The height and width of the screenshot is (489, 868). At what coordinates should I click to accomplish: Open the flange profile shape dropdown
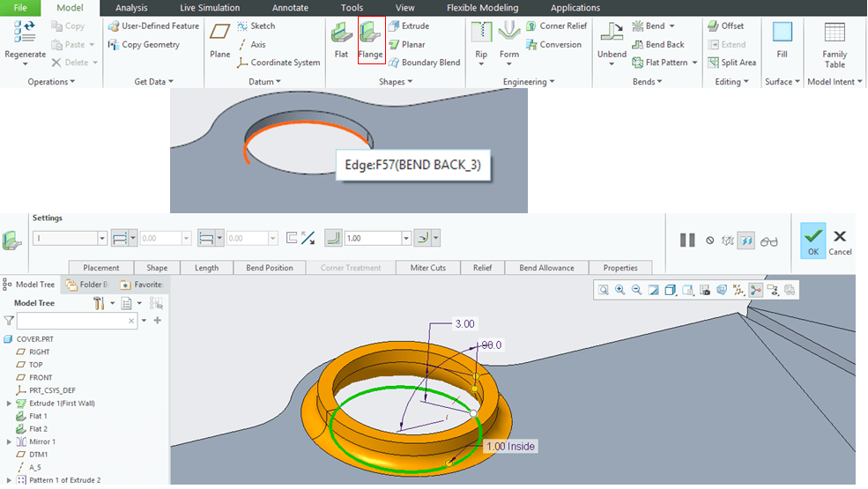point(102,238)
